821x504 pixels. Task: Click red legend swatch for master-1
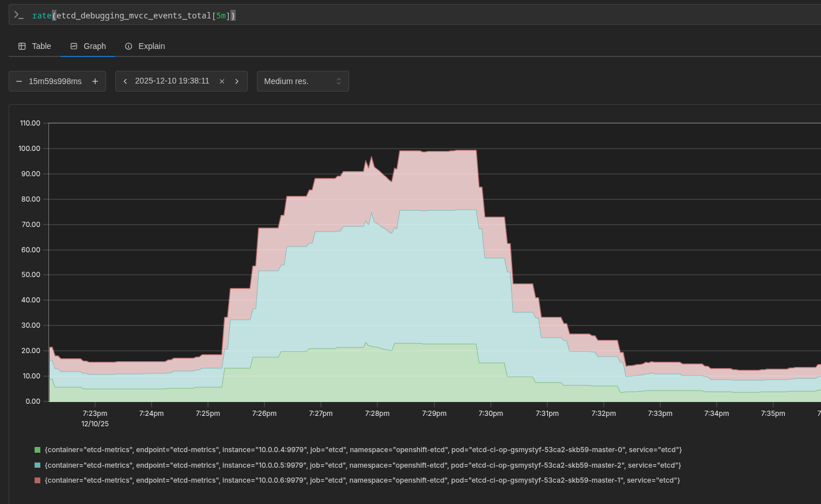tap(37, 480)
